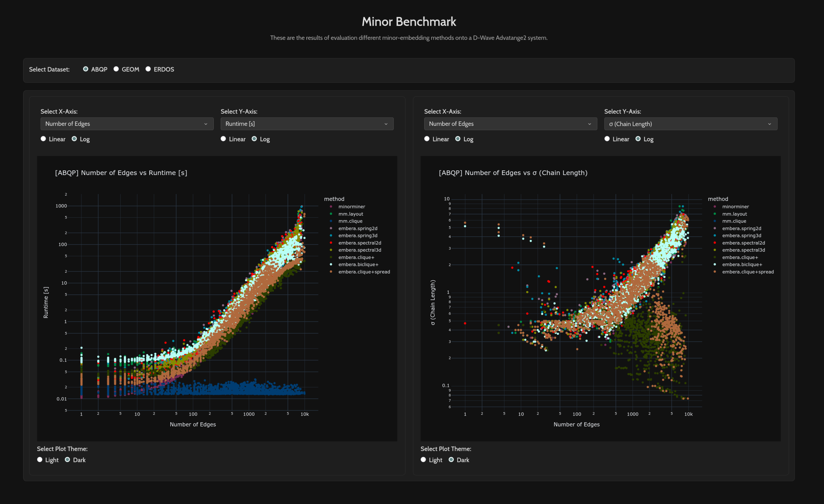Open the Runtime [s] Y-Axis dropdown
The width and height of the screenshot is (824, 504).
[307, 124]
